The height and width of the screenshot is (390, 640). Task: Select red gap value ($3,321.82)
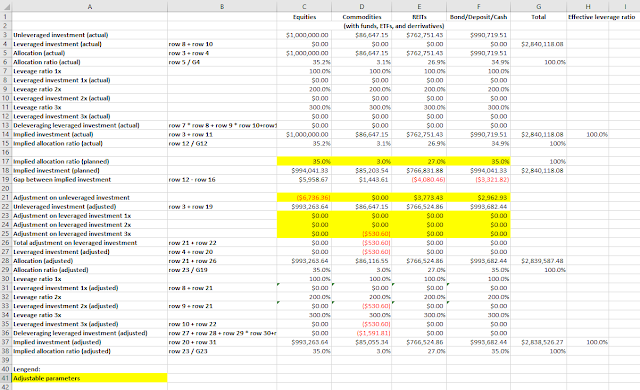click(478, 179)
